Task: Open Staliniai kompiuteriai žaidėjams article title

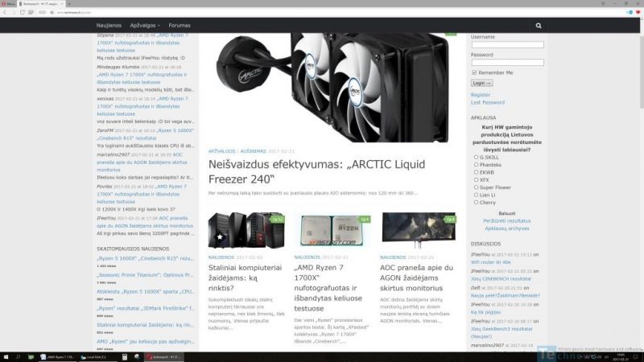Action: (246, 278)
